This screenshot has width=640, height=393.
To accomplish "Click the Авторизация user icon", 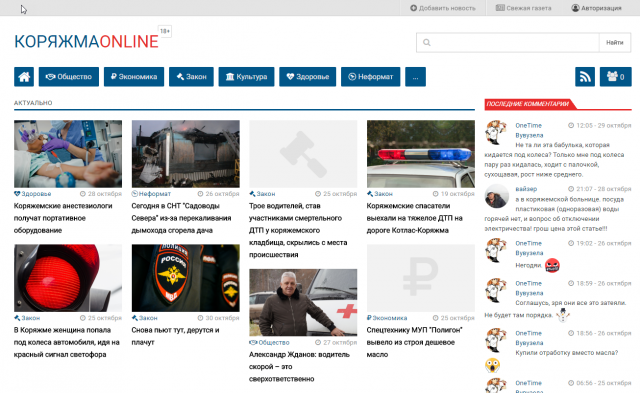I will 575,8.
